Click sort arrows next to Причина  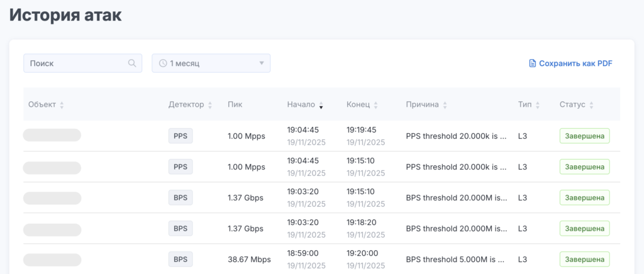(x=445, y=105)
